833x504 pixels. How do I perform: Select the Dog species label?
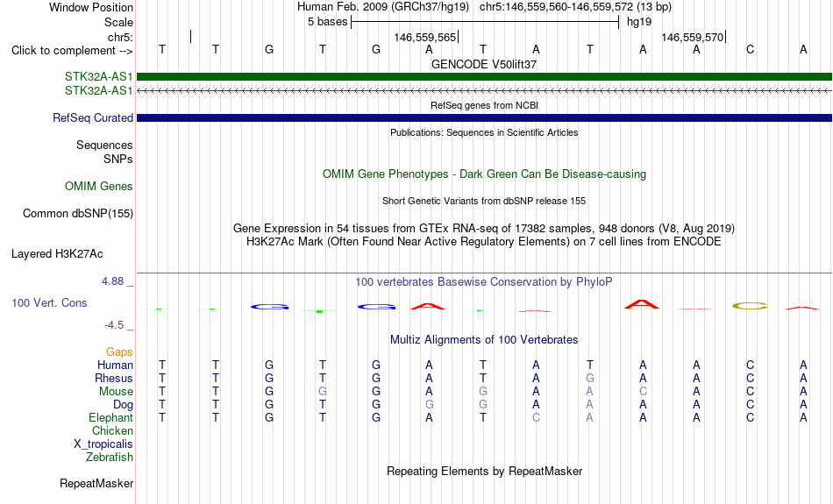(124, 405)
